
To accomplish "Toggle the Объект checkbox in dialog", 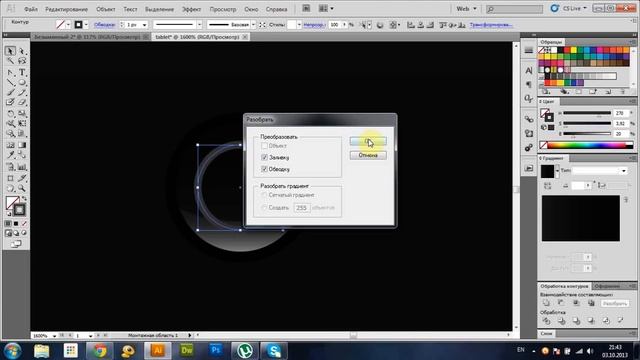I will pos(264,146).
